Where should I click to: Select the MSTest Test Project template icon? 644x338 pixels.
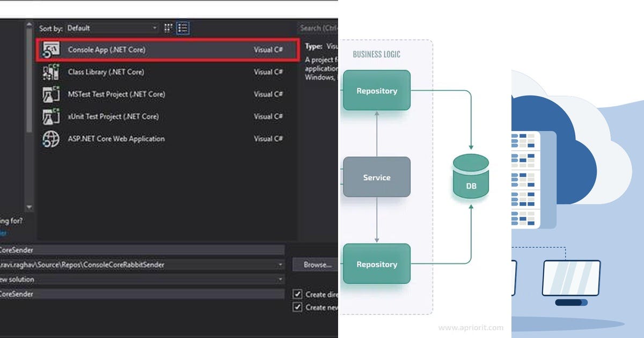tap(52, 94)
